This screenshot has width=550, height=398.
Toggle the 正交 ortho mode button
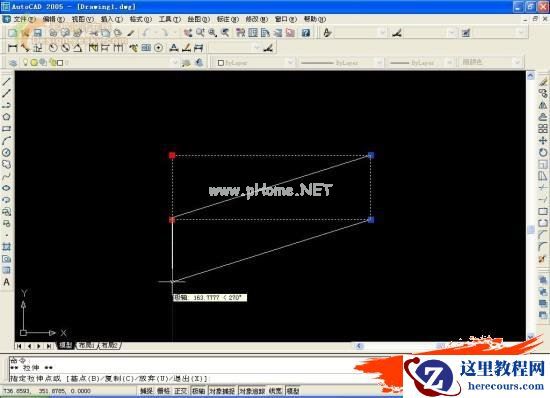click(181, 391)
